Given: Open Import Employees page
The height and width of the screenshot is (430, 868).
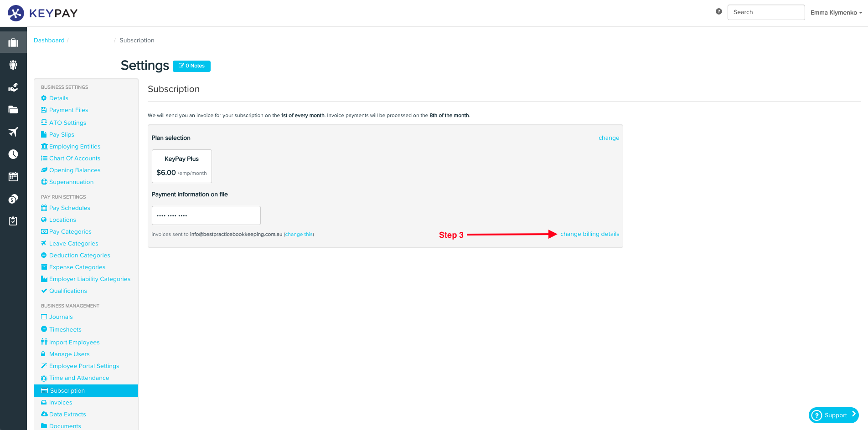Looking at the screenshot, I should [x=74, y=342].
